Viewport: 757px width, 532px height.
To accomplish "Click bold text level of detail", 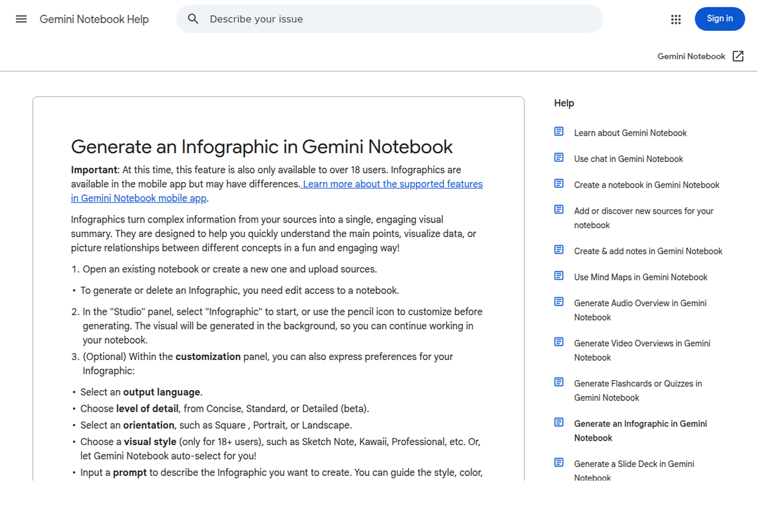I will [147, 408].
